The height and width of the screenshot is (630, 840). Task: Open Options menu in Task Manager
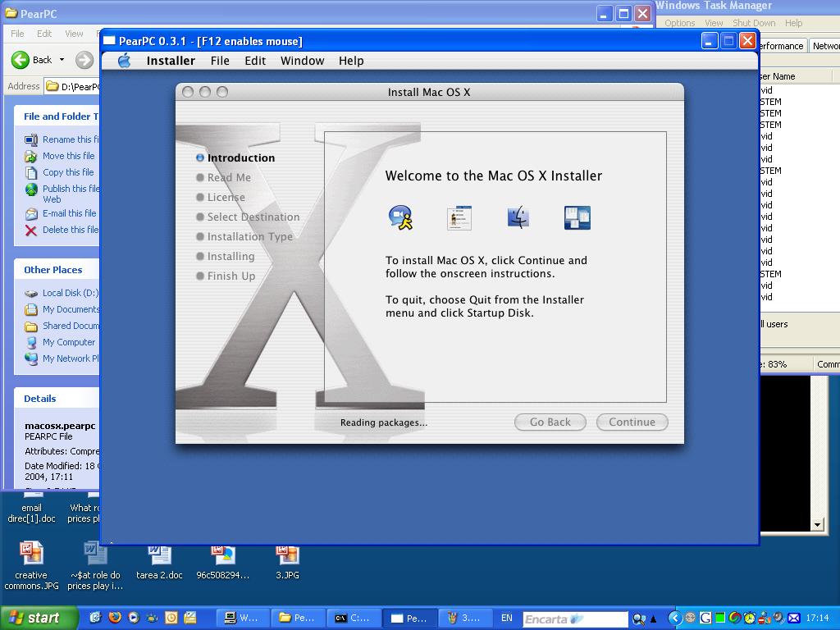(679, 23)
